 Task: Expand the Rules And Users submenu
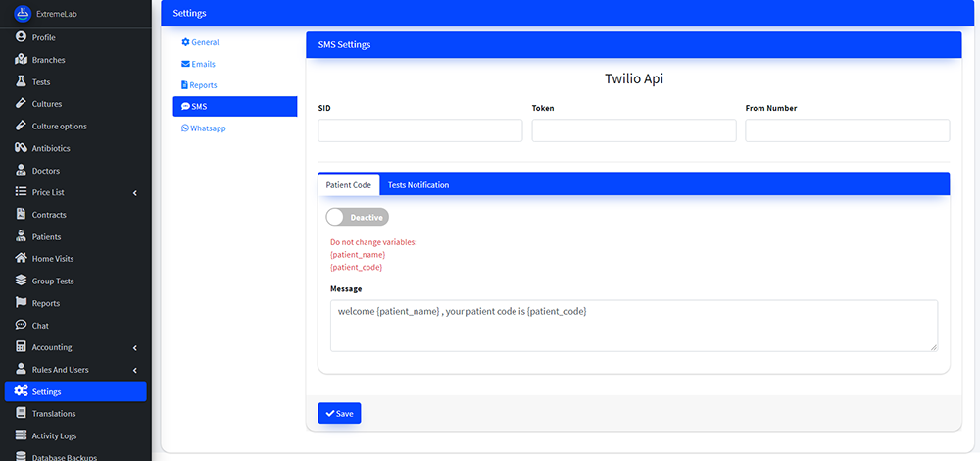[x=134, y=370]
